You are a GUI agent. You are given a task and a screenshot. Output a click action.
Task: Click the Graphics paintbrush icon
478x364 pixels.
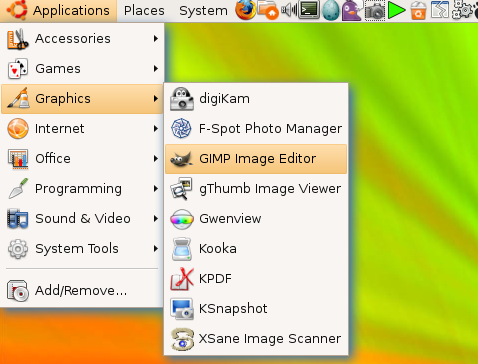(18, 98)
